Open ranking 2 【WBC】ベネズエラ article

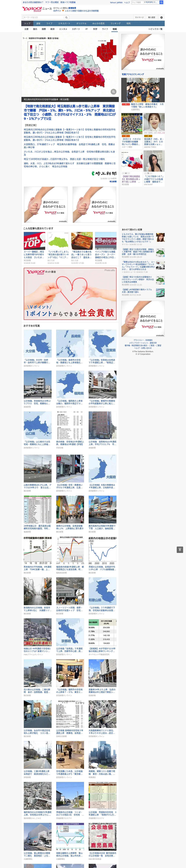(x=132, y=124)
